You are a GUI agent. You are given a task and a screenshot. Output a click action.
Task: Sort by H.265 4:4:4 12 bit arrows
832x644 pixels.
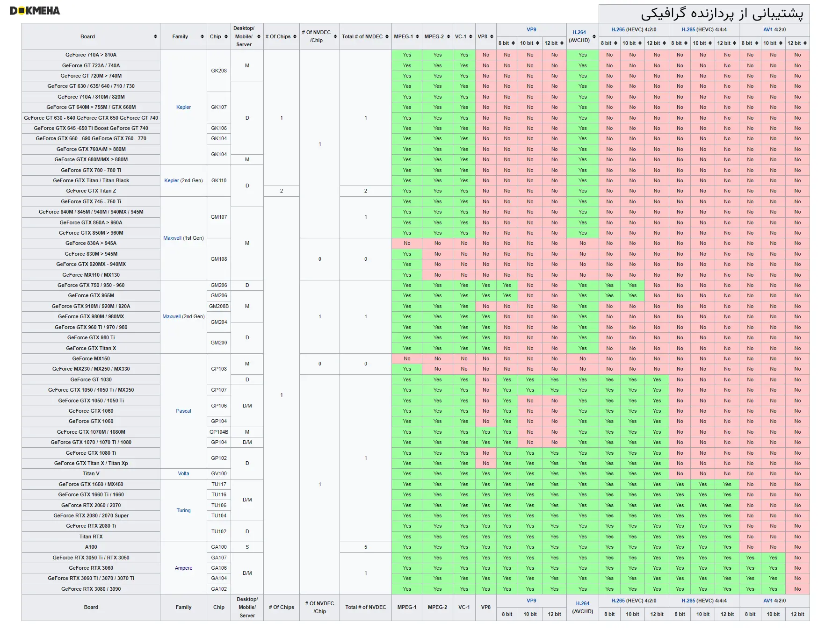[735, 43]
